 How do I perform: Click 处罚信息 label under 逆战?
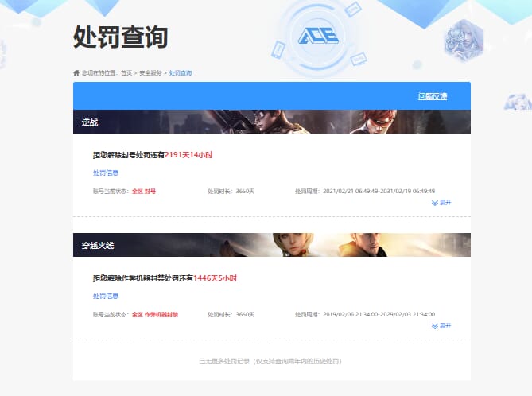point(106,173)
